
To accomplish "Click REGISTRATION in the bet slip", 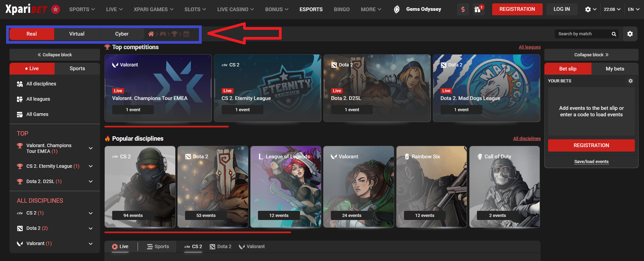I will click(x=591, y=145).
